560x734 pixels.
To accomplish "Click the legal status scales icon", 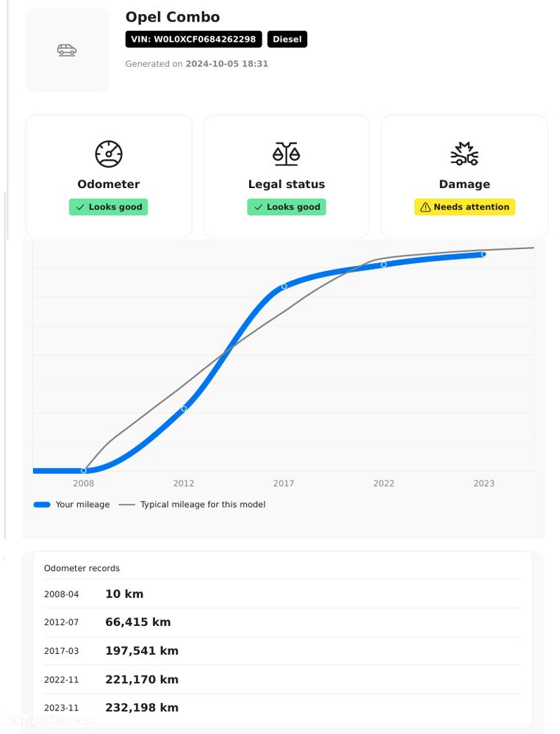I will point(286,154).
